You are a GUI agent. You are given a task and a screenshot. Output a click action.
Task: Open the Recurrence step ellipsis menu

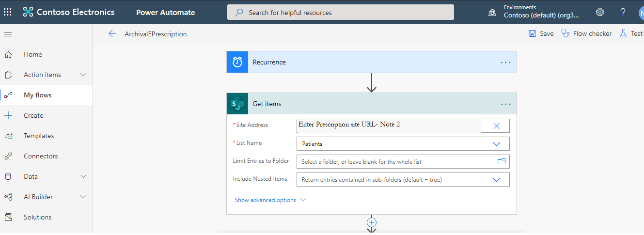(505, 63)
